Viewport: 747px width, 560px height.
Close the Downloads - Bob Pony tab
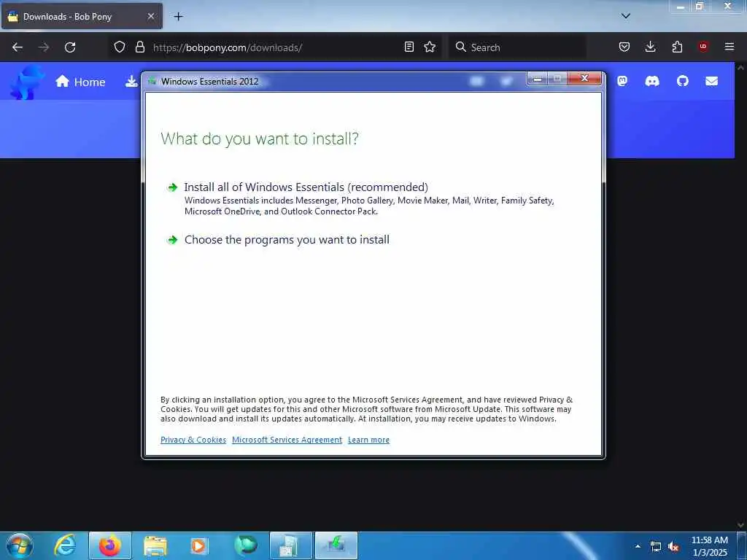150,16
